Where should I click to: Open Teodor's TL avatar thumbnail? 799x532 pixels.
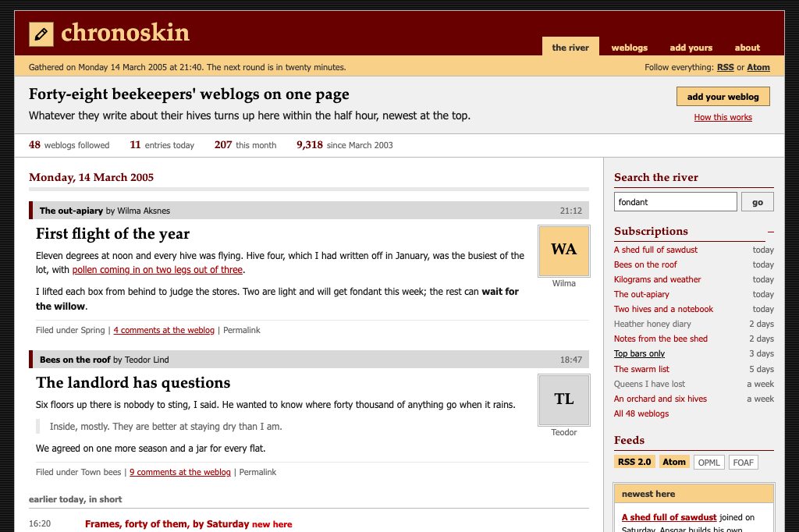(x=563, y=400)
